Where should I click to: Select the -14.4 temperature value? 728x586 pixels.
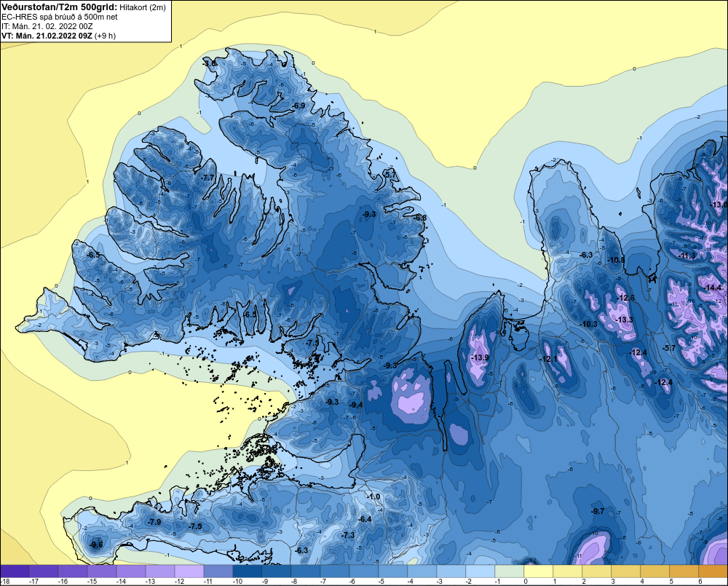point(713,288)
